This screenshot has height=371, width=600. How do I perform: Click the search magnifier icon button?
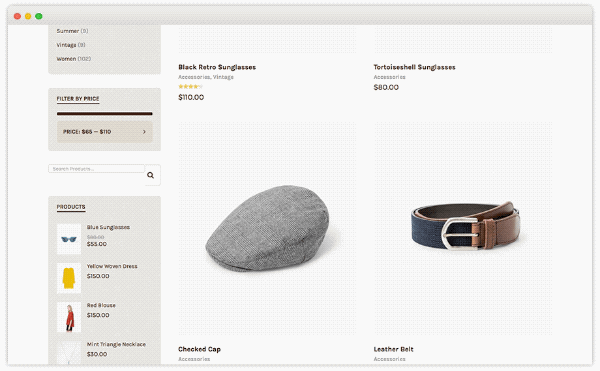(x=152, y=175)
